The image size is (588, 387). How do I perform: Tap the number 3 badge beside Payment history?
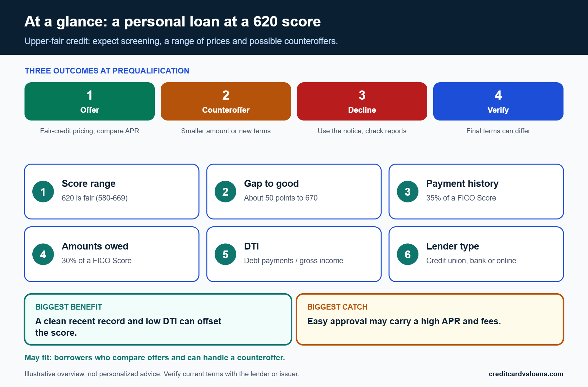408,192
